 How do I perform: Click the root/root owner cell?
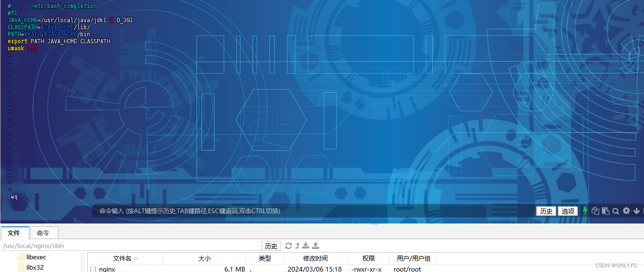click(x=407, y=269)
